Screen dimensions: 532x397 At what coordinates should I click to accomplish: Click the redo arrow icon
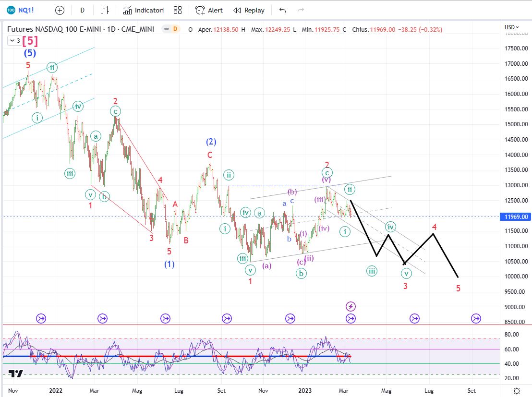(301, 10)
